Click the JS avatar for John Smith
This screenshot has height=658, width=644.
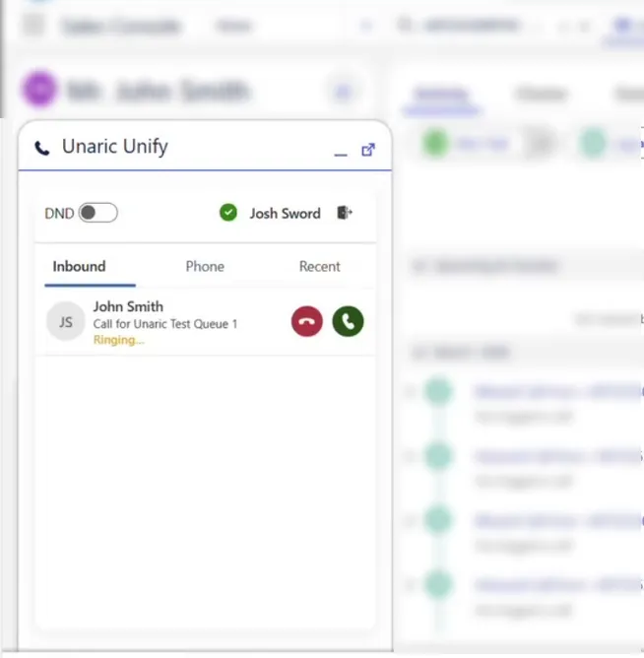66,321
